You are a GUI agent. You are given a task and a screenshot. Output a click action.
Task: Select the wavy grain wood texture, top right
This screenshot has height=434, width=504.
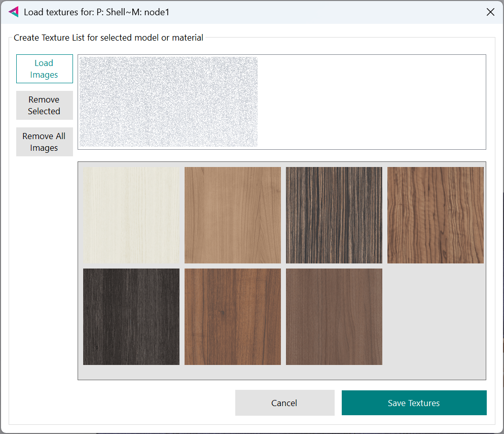click(x=436, y=215)
